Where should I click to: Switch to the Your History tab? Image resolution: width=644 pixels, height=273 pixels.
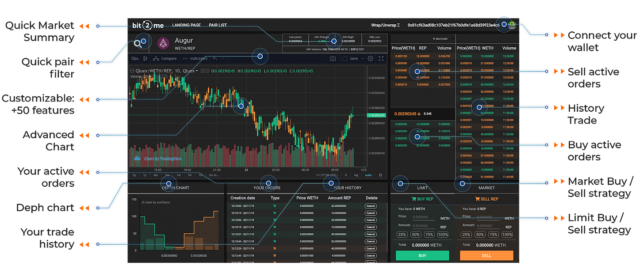348,188
